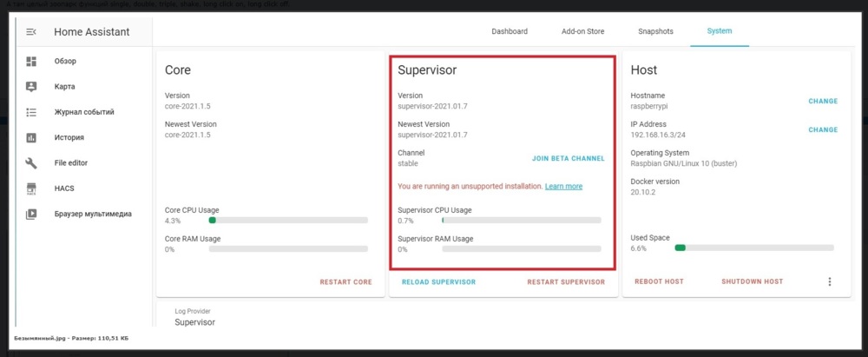Click the HACS store icon

31,189
